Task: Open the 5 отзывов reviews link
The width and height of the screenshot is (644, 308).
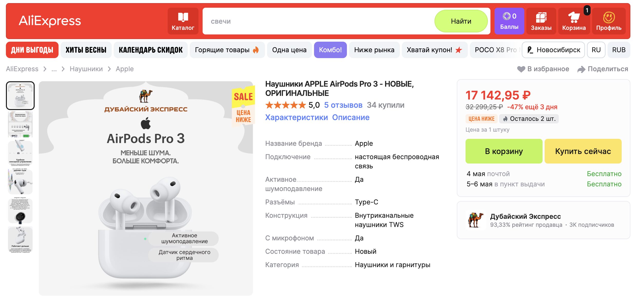Action: point(343,105)
